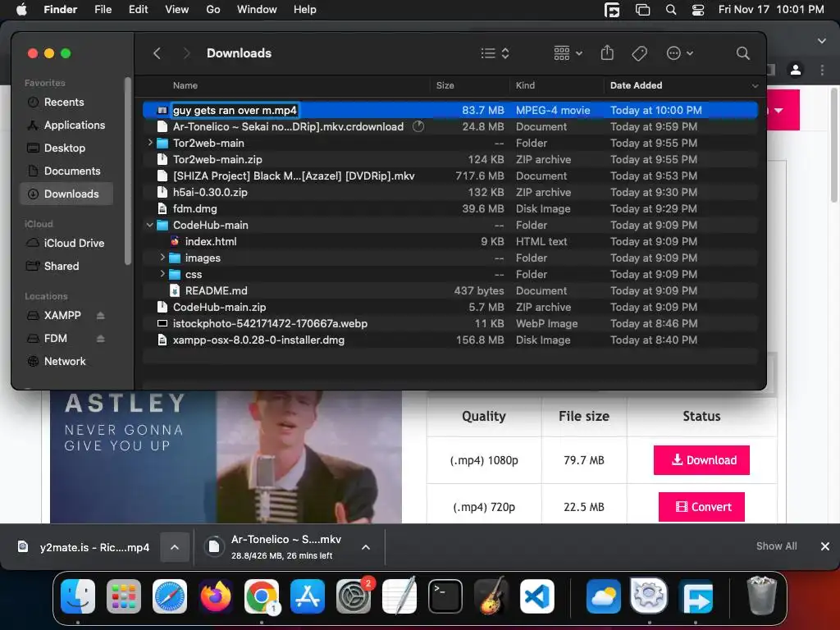Select h5ai-0.30.0.zip file
840x630 pixels.
tap(450, 192)
